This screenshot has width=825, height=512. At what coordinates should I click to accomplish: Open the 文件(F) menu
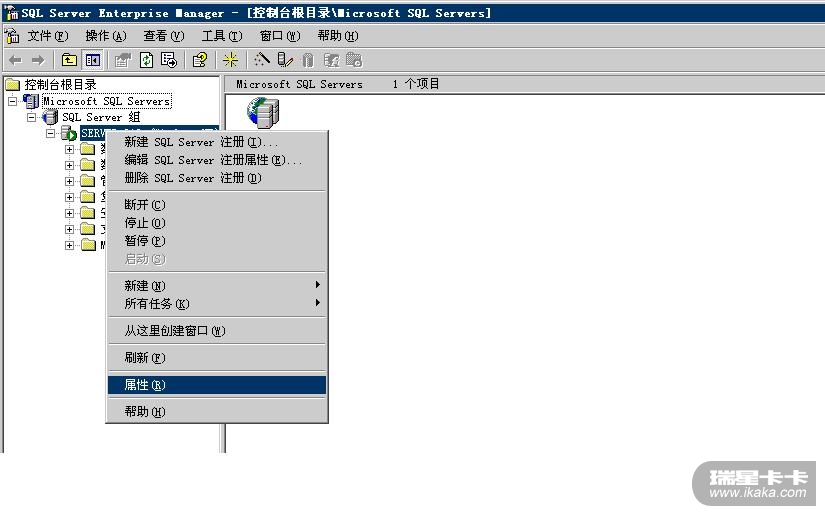[x=48, y=36]
